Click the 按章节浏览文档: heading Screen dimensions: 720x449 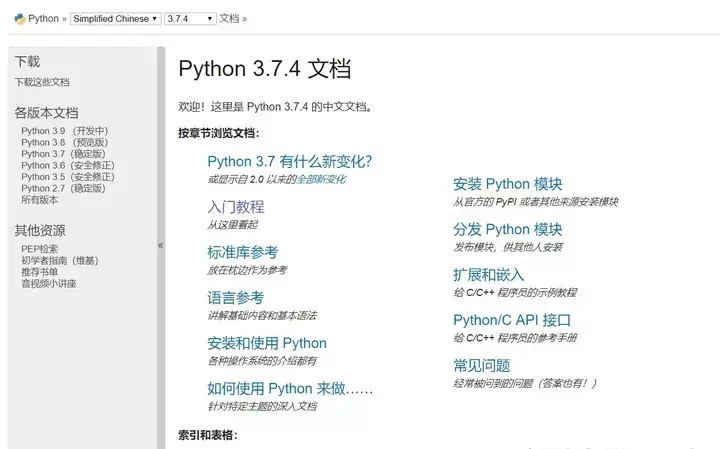(x=219, y=133)
